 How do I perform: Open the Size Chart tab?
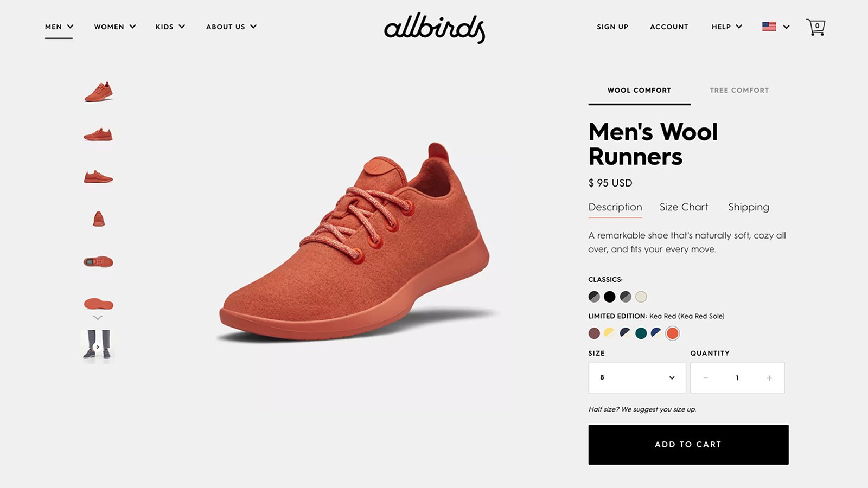coord(684,207)
